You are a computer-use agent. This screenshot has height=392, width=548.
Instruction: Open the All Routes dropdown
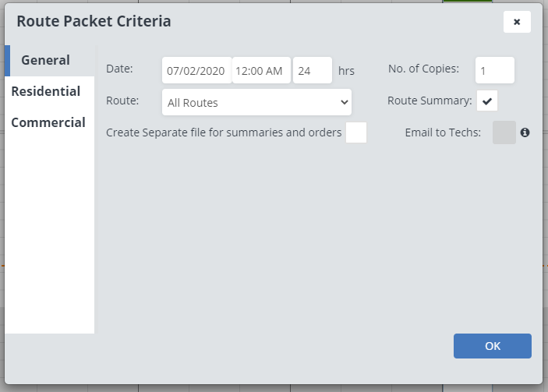click(257, 102)
